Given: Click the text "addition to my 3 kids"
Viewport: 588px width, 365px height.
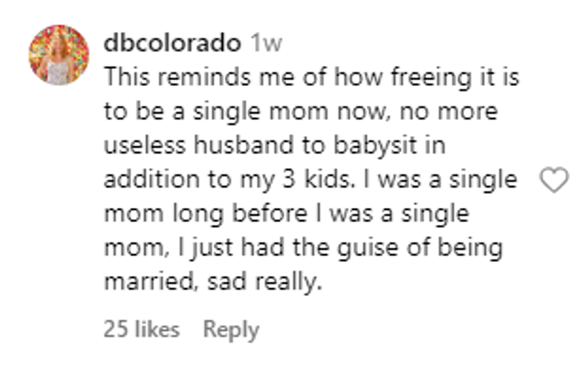Looking at the screenshot, I should coord(227,180).
